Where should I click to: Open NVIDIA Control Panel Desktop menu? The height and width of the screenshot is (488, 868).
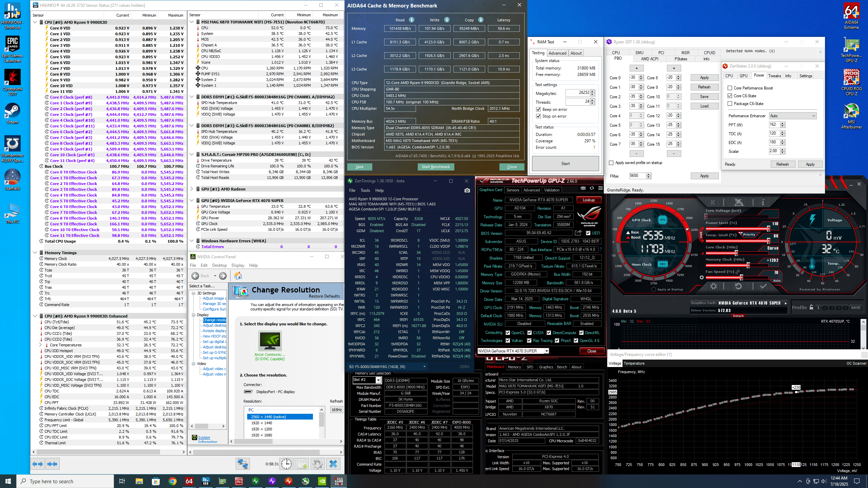219,265
